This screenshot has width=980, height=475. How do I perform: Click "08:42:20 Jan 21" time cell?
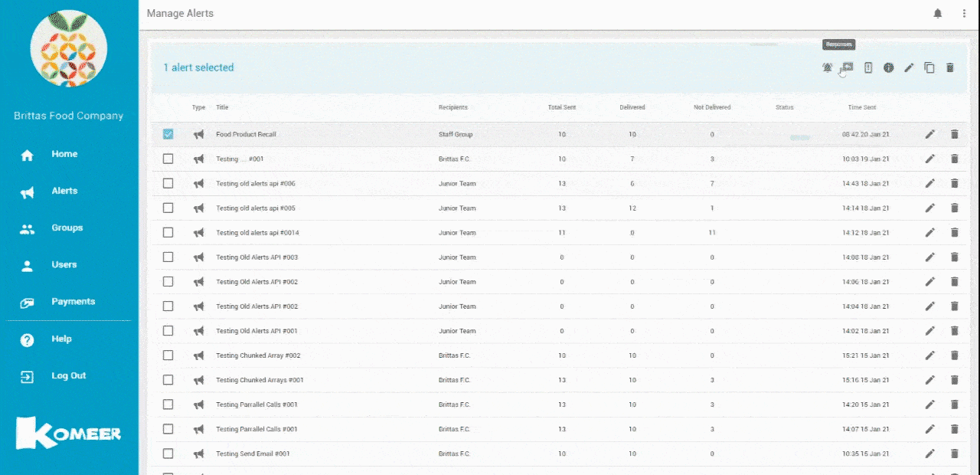pos(866,134)
